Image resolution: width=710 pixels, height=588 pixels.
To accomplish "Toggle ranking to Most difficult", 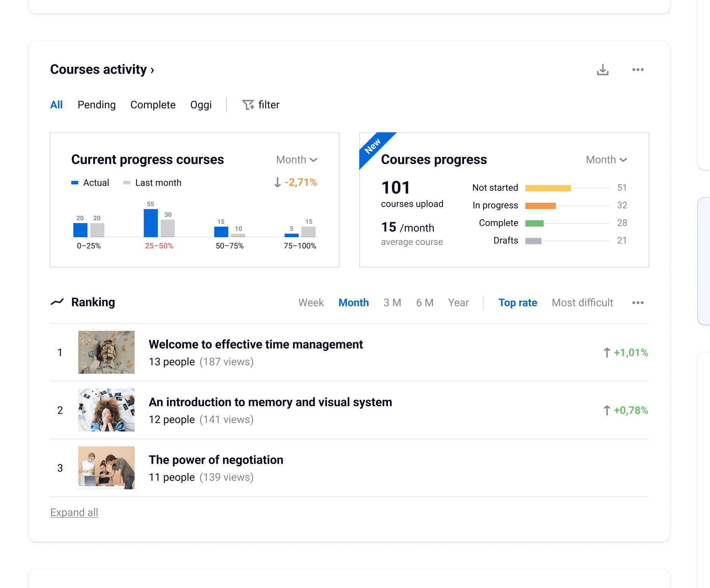I will coord(582,303).
